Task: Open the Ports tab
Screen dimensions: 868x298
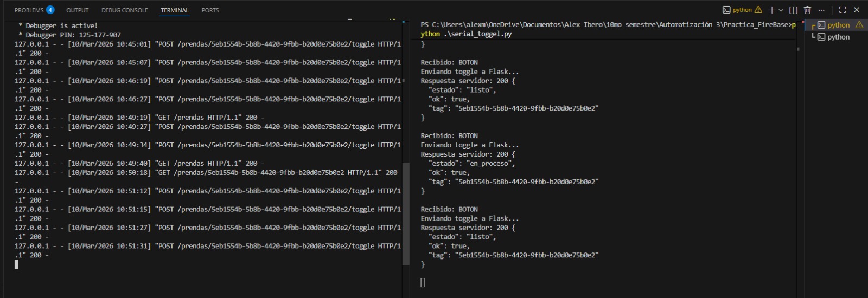Action: click(210, 10)
